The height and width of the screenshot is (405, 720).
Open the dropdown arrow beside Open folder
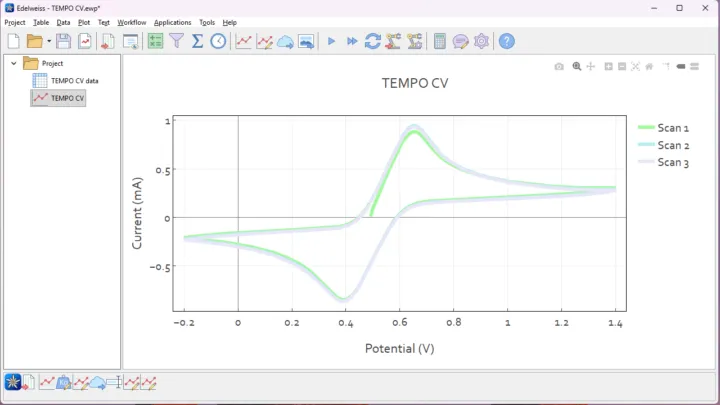(48, 42)
